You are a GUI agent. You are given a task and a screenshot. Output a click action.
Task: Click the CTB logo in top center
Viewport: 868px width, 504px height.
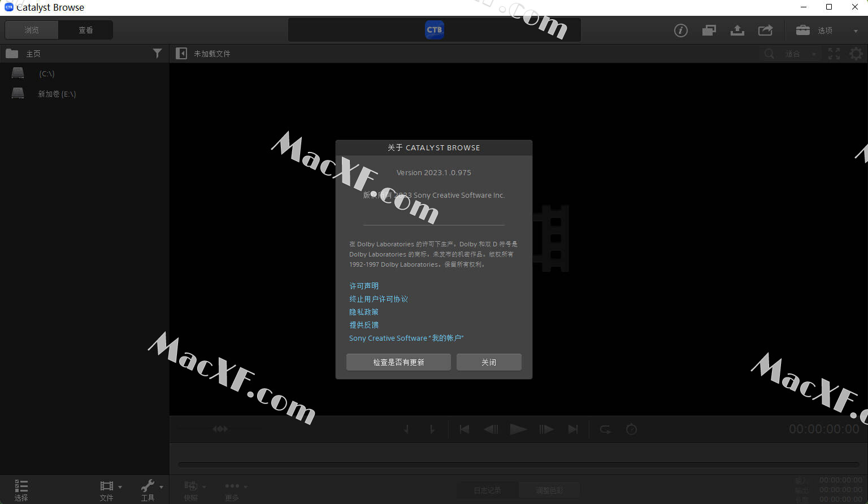tap(435, 30)
